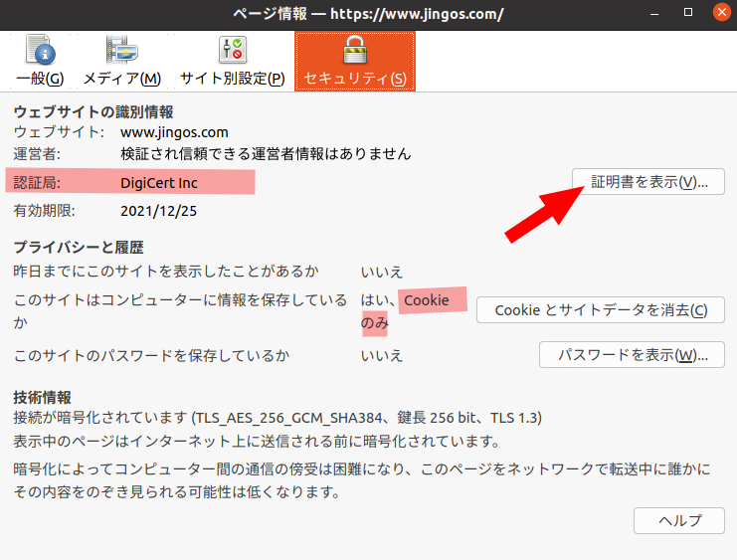Open saved passwords via パスワードを表示(W)...
737x560 pixels.
[632, 354]
